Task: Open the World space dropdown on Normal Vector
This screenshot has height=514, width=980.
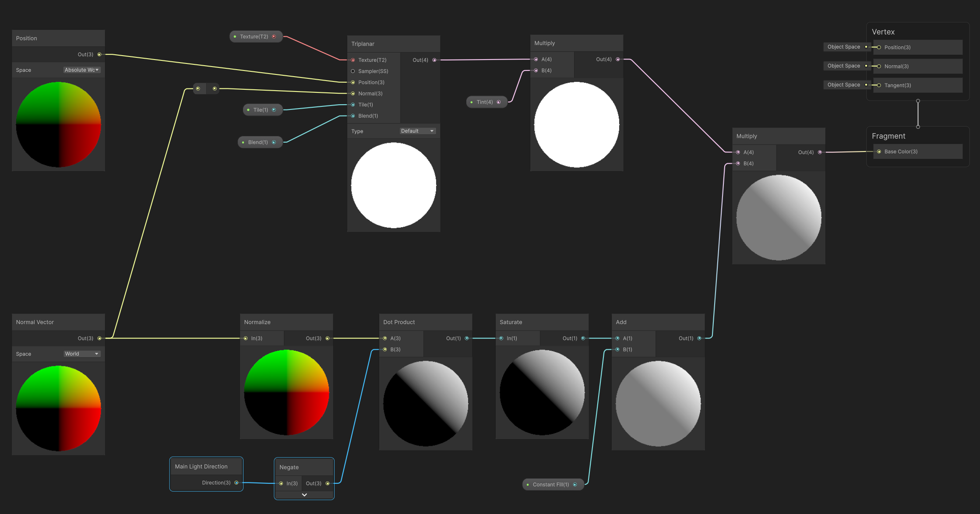Action: [82, 354]
